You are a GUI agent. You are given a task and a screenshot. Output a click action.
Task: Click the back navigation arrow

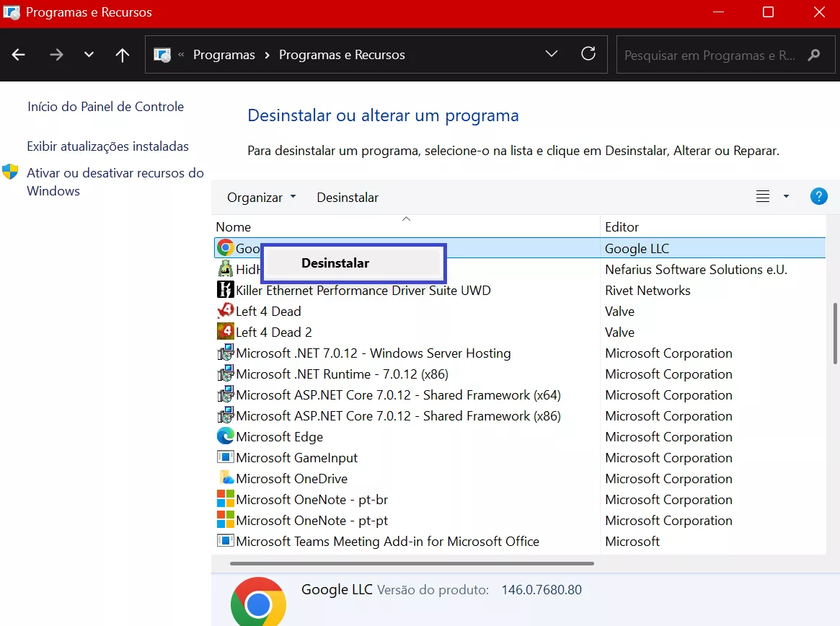18,54
